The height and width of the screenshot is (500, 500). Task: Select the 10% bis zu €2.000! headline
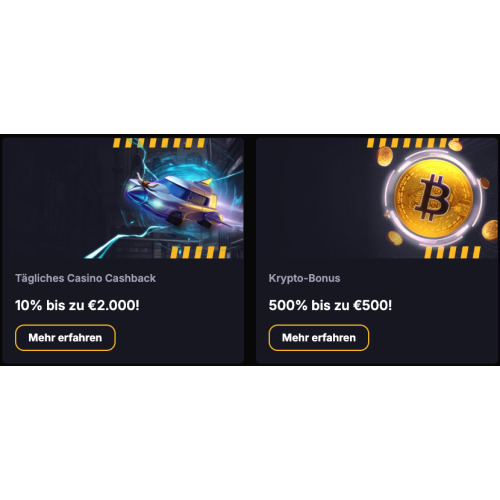[x=77, y=305]
